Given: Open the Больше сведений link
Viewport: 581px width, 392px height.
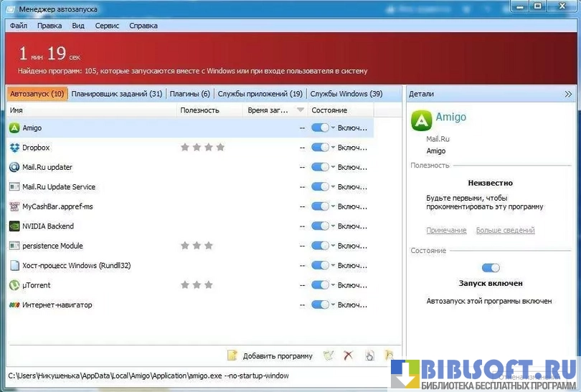Looking at the screenshot, I should click(505, 231).
